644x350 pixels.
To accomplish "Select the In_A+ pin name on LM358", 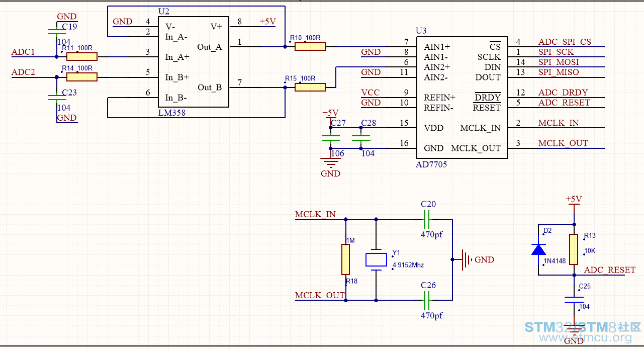I will (177, 57).
